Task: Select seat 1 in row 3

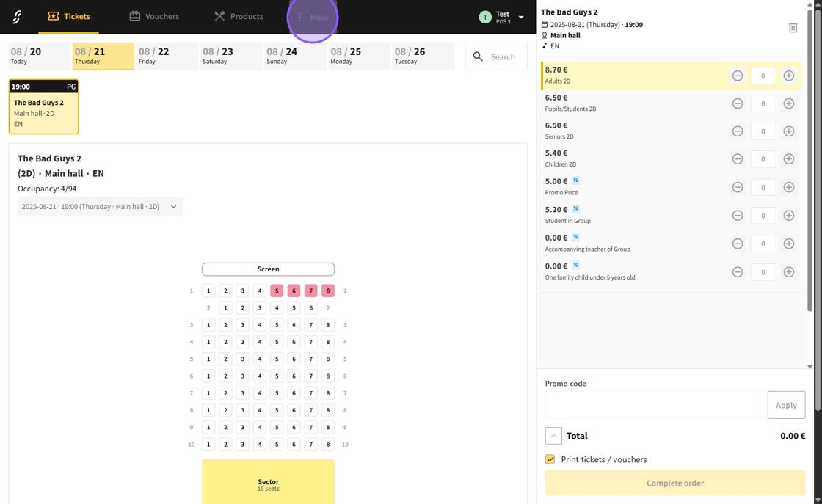Action: [x=208, y=325]
